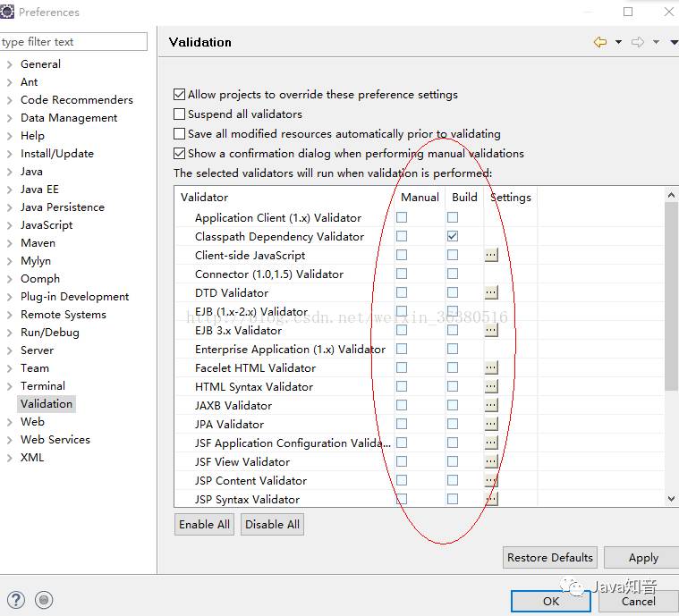Open settings for JPA Validator
Image resolution: width=679 pixels, height=616 pixels.
(x=490, y=425)
